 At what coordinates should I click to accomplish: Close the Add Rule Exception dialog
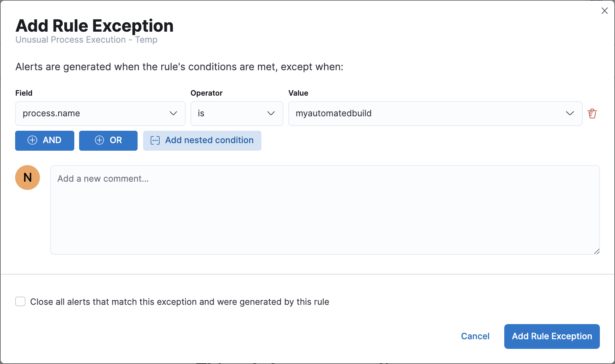tap(604, 11)
